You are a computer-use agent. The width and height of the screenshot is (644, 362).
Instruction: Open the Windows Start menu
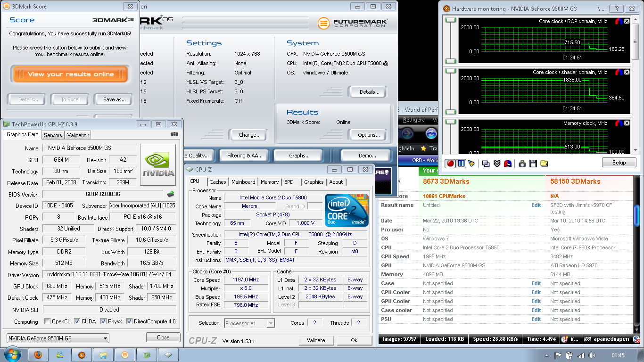click(x=13, y=354)
